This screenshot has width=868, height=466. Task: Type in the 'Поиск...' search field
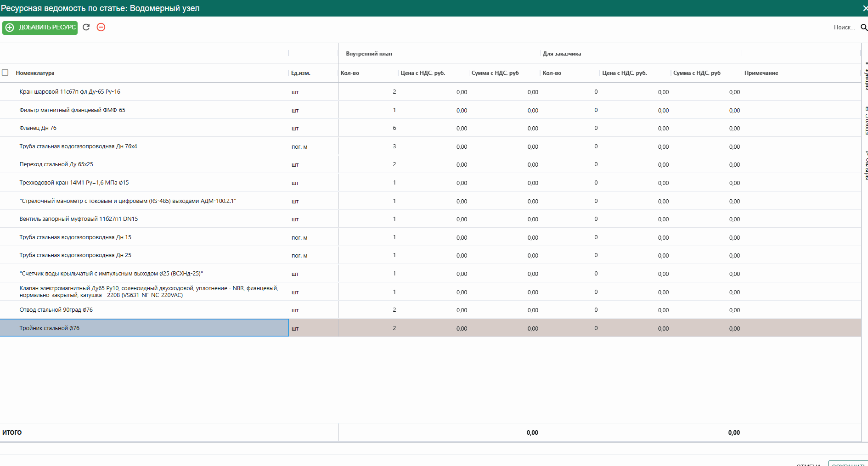(843, 28)
